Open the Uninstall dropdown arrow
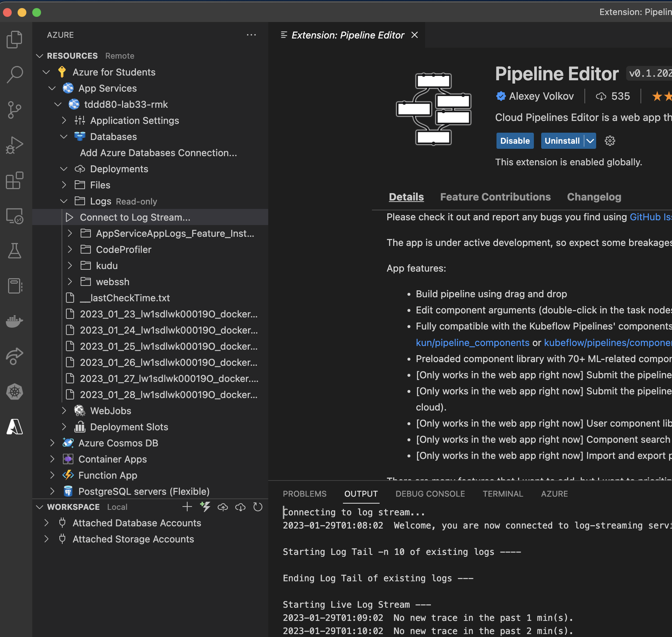Viewport: 672px width, 637px height. pyautogui.click(x=590, y=141)
